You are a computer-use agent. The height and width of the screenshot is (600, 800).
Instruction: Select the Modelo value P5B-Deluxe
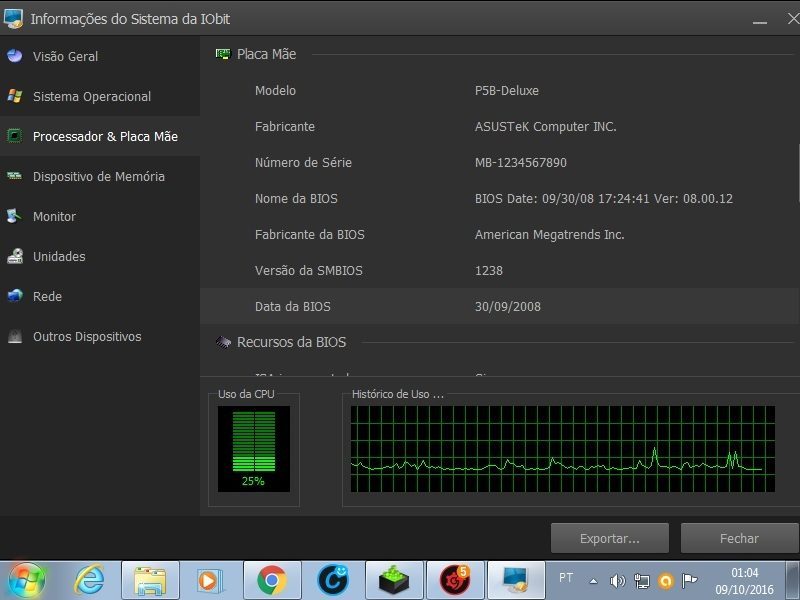pos(507,90)
